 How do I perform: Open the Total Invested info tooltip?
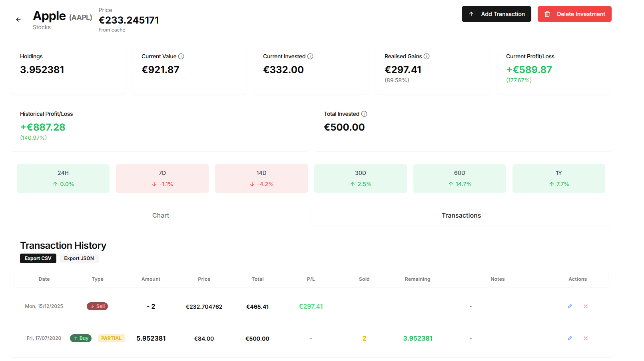tap(364, 114)
